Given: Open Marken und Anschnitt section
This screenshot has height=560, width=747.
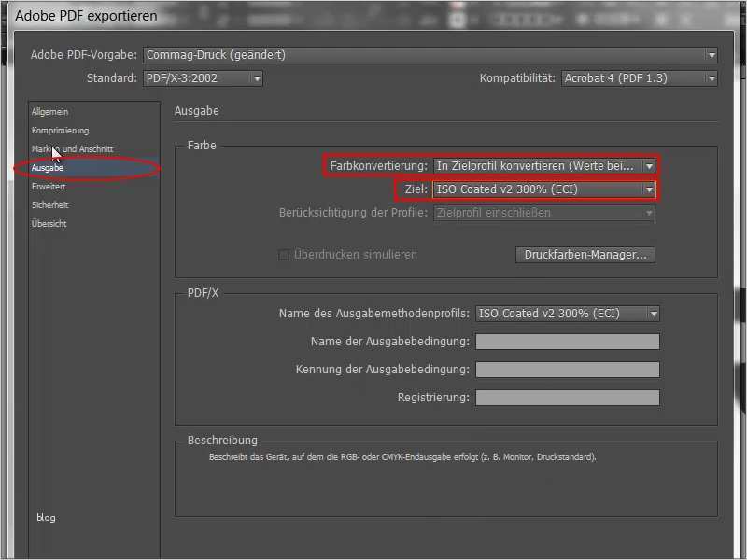Looking at the screenshot, I should pos(73,149).
